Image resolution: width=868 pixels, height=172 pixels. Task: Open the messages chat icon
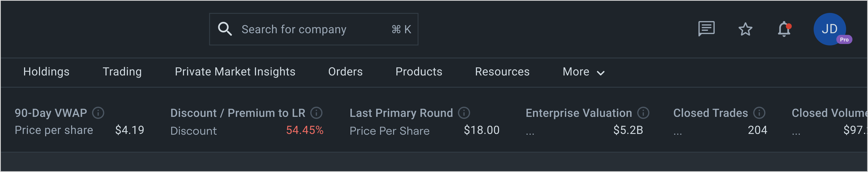click(x=706, y=29)
